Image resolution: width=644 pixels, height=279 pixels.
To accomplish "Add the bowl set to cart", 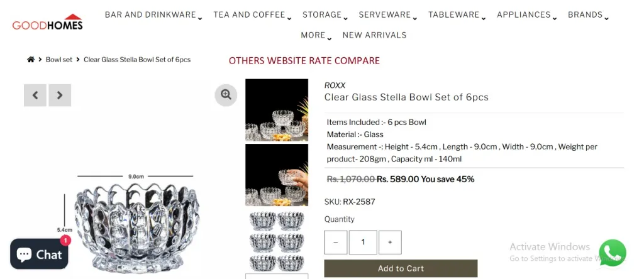I will [401, 268].
